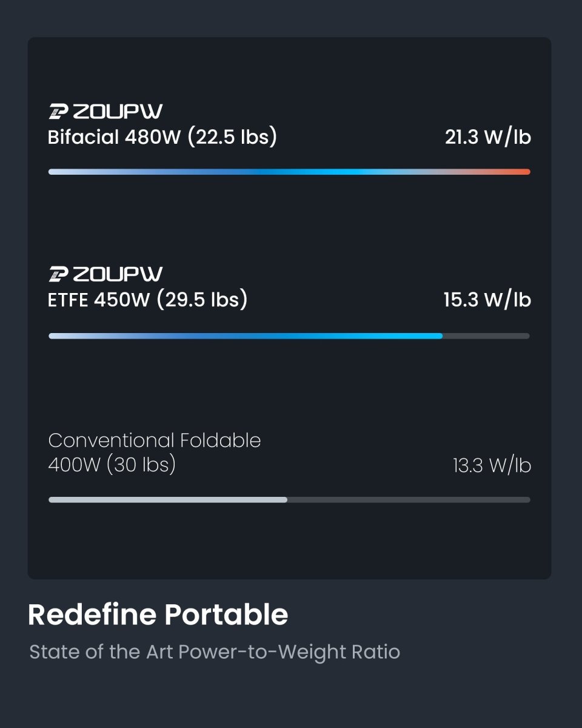Click the 400W (30 lbs) text
Viewport: 582px width, 728px height.
(112, 465)
